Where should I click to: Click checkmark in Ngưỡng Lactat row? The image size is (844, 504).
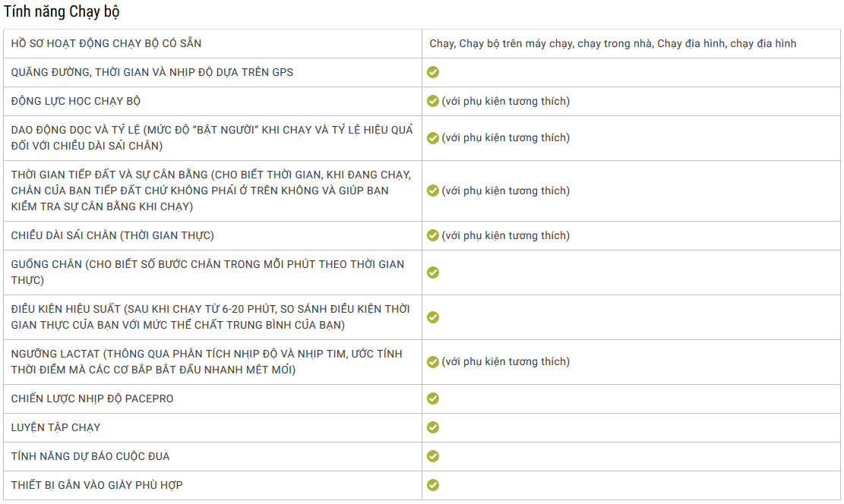pos(433,362)
